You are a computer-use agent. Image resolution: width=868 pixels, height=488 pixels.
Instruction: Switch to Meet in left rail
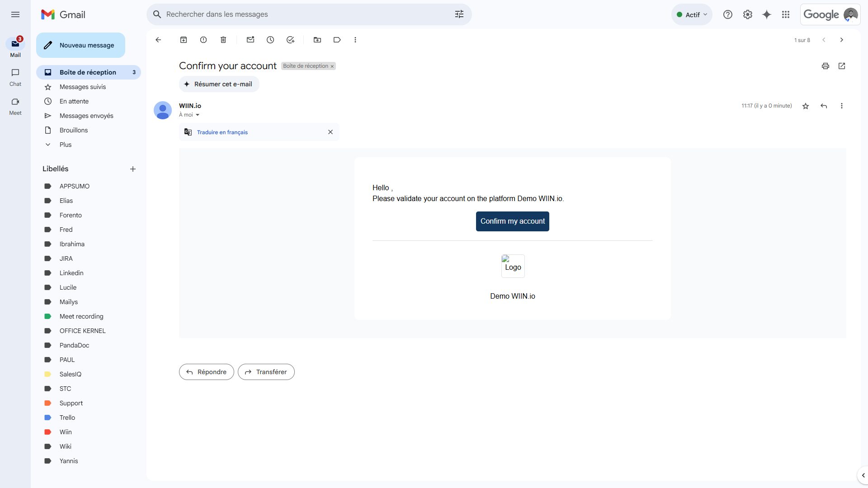(x=15, y=106)
